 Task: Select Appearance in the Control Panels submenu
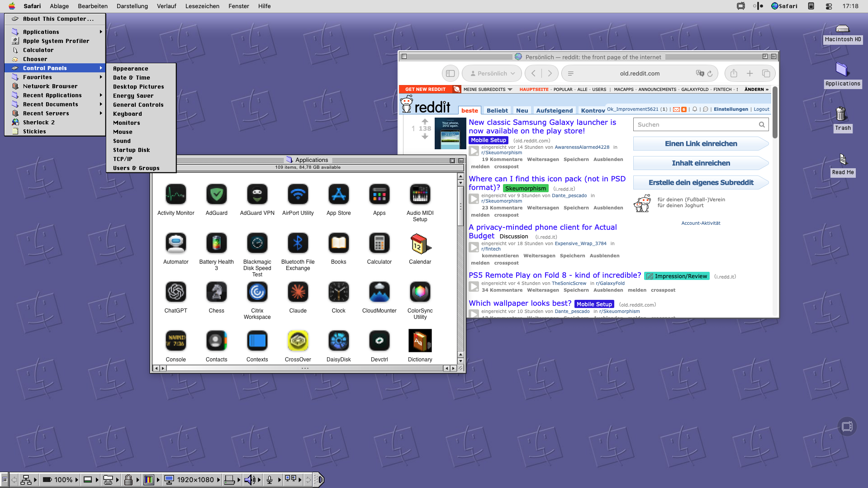[141, 69]
